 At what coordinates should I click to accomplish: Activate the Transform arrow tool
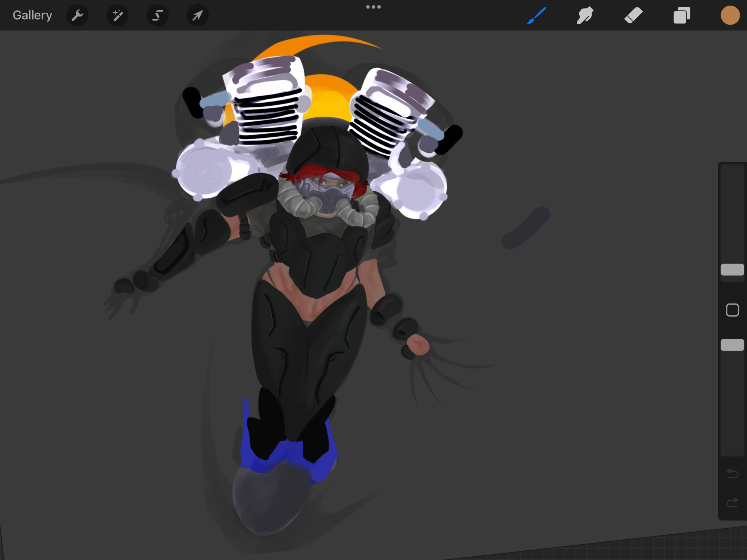[x=198, y=15]
